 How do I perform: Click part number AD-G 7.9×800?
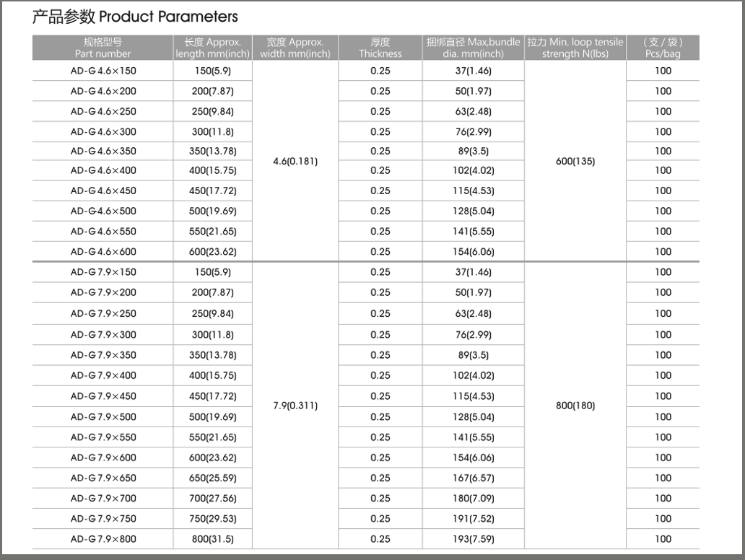103,539
